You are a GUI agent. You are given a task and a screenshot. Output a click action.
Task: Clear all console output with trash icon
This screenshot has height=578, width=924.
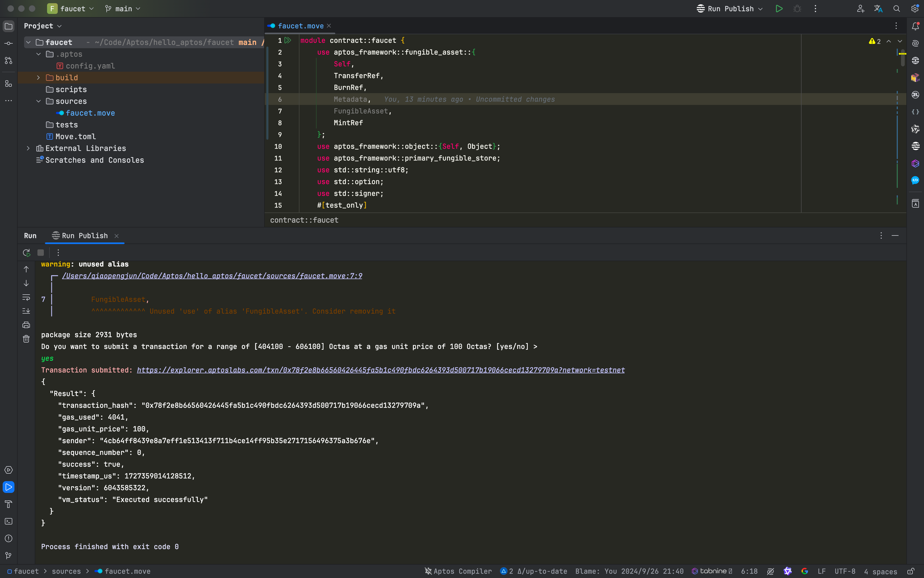(x=26, y=339)
